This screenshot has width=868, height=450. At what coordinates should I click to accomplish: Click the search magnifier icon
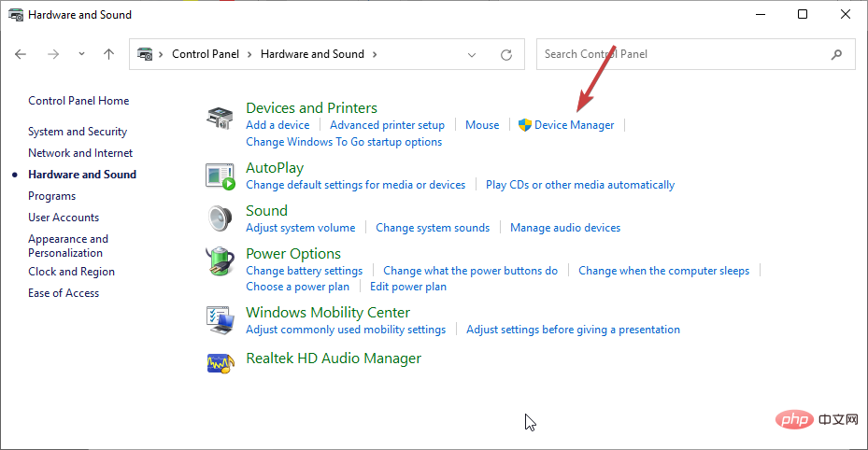click(x=836, y=54)
